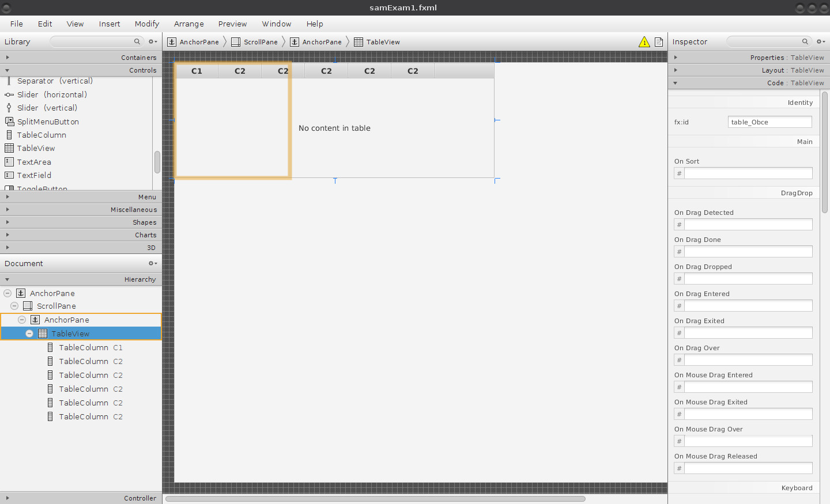Select the TextArea control in the Library
This screenshot has height=504, width=830.
[35, 162]
